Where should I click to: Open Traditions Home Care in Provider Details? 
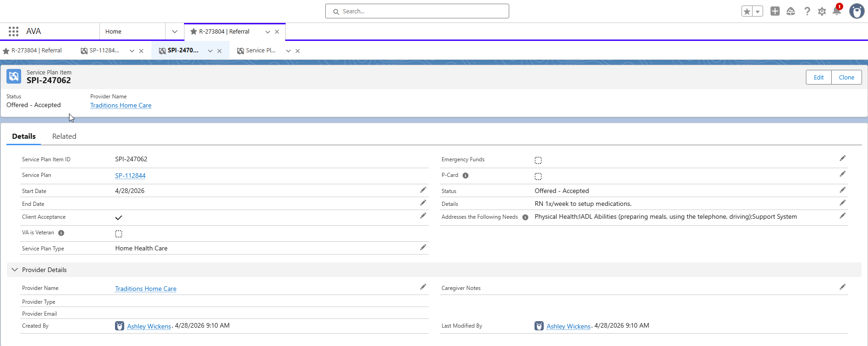[x=146, y=289]
